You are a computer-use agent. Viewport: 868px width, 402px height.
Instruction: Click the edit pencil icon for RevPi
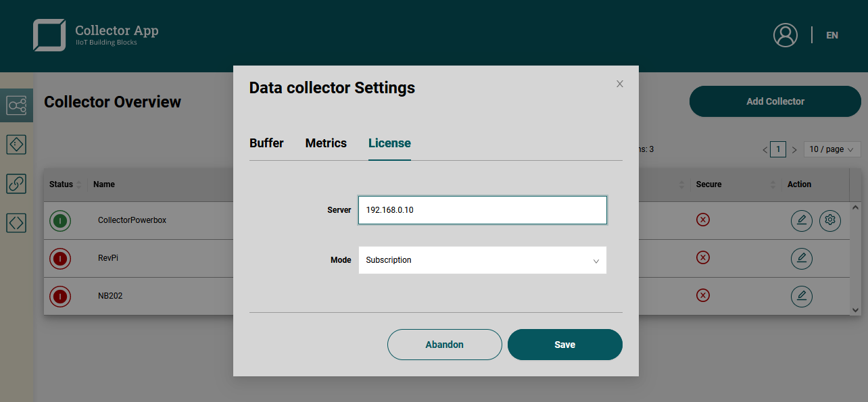click(x=802, y=258)
